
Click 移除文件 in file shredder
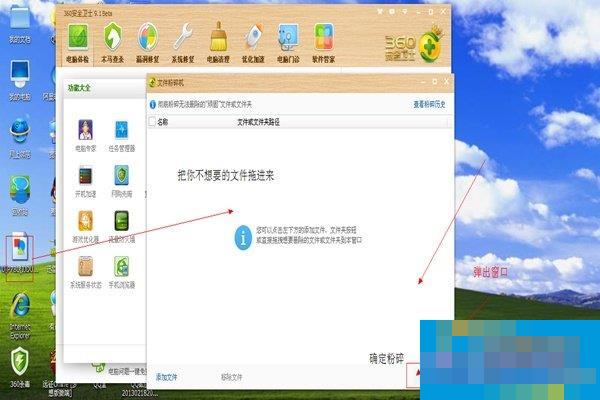point(232,377)
